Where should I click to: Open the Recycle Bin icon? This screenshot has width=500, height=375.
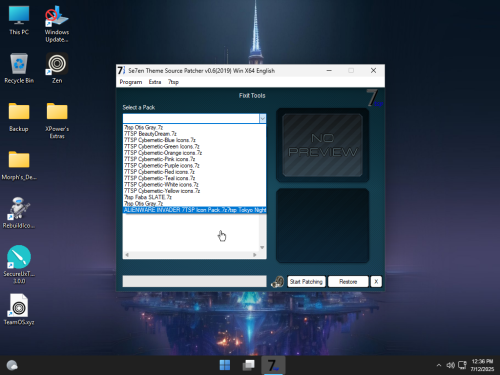(19, 68)
